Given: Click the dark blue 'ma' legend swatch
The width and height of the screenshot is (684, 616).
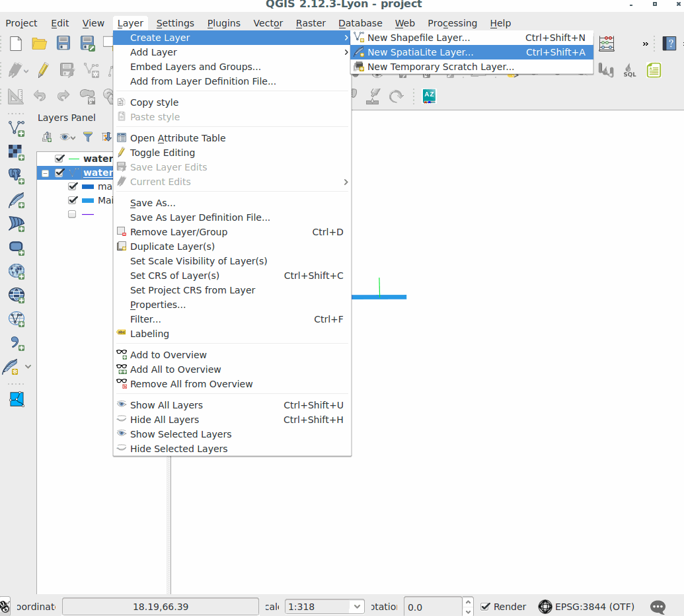Looking at the screenshot, I should [x=88, y=187].
